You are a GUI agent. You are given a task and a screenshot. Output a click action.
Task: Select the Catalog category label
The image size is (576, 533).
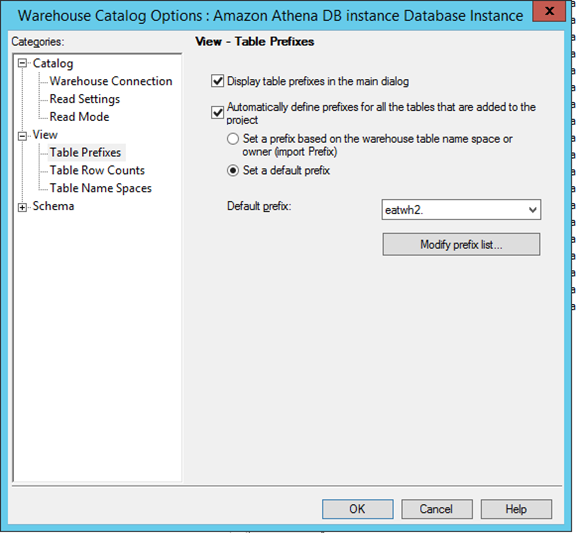pos(53,63)
